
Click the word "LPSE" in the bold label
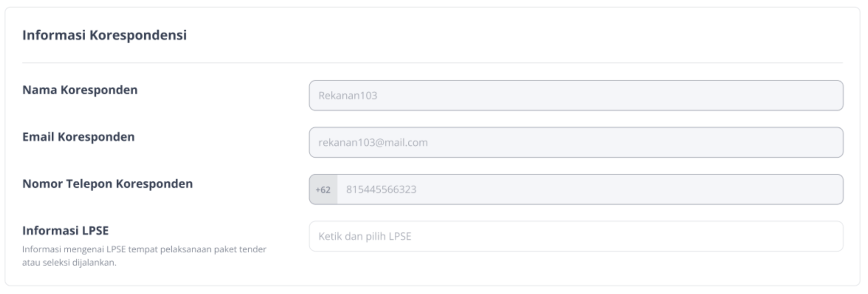(95, 231)
